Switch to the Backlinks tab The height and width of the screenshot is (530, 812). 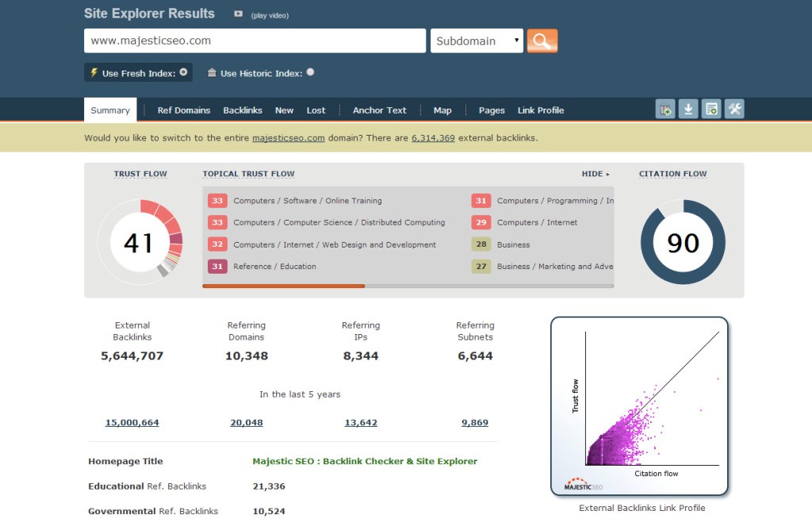[x=243, y=110]
